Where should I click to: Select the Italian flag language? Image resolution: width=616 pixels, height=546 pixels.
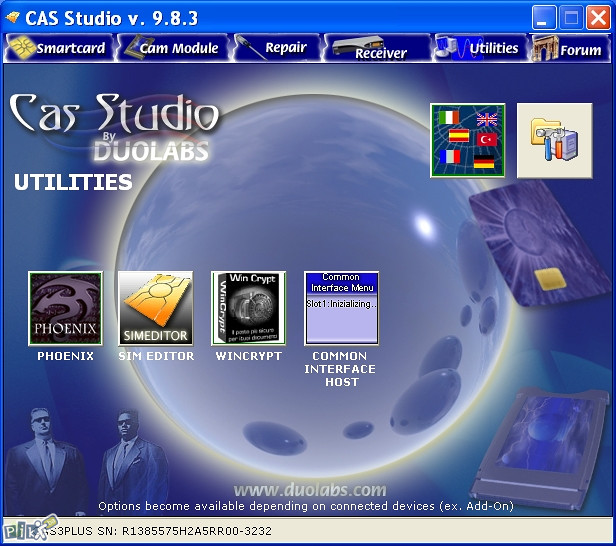(449, 117)
